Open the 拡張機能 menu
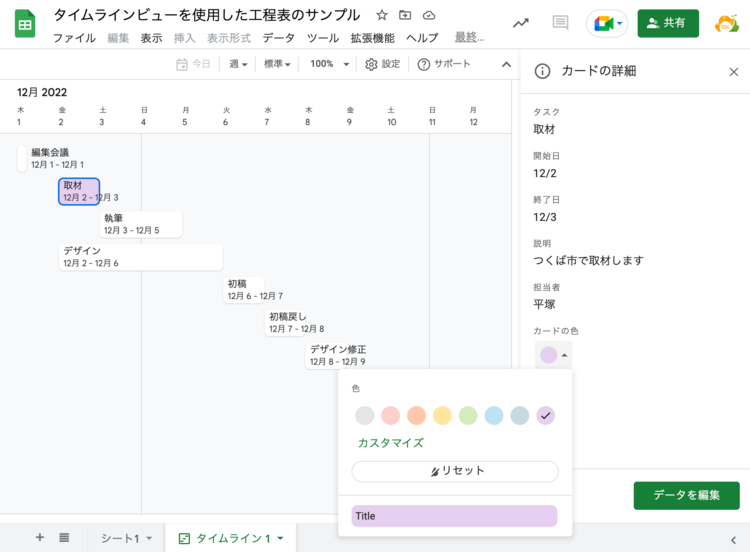The width and height of the screenshot is (750, 552). point(373,38)
